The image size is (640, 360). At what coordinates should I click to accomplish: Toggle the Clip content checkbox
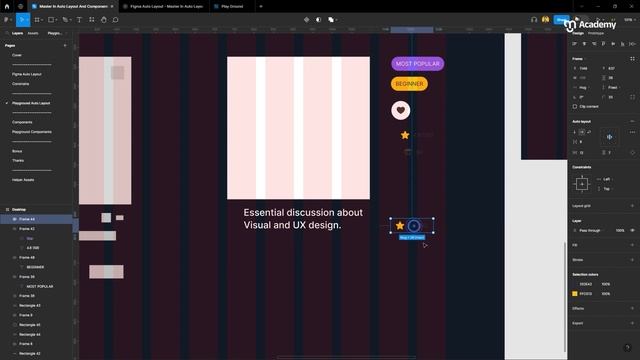(x=575, y=107)
